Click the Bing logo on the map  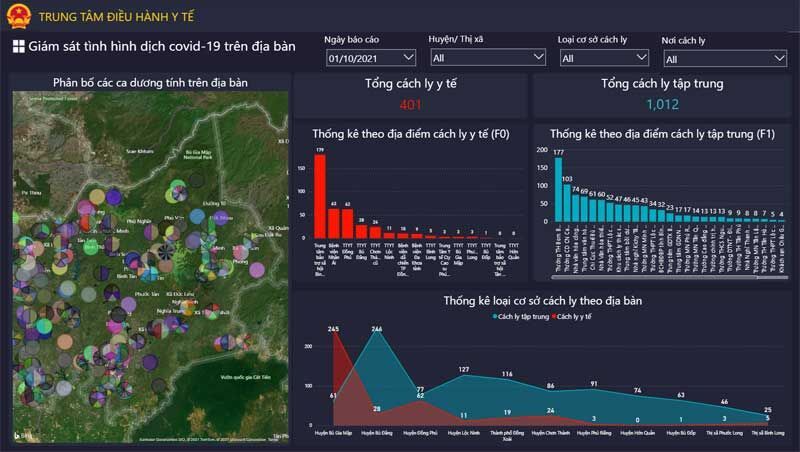point(23,436)
